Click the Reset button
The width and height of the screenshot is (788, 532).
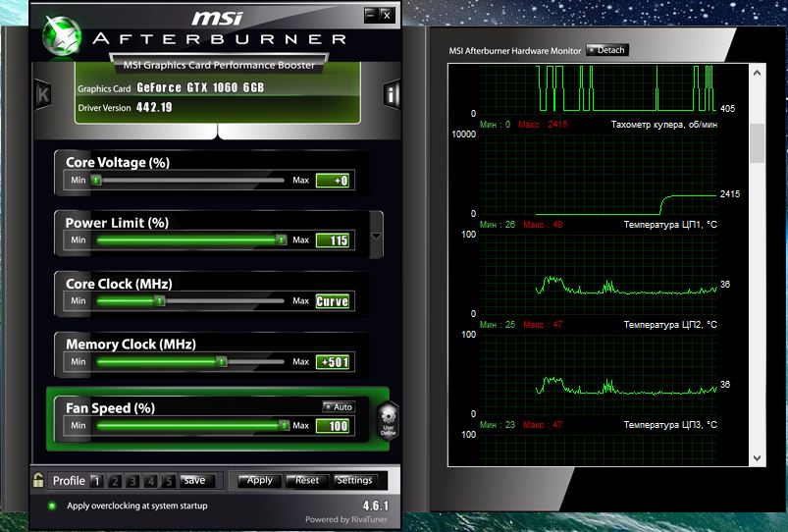[306, 480]
